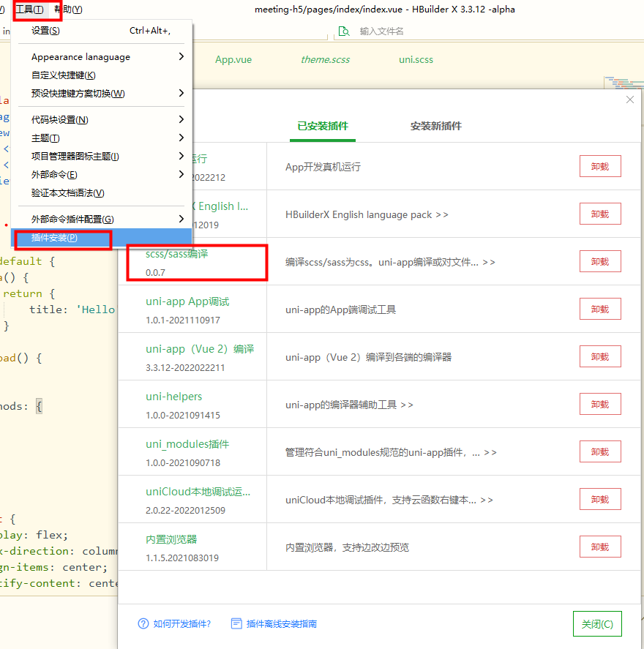Screen dimensions: 644x649
Task: Open the 帮助(Y) menu
Action: click(67, 10)
